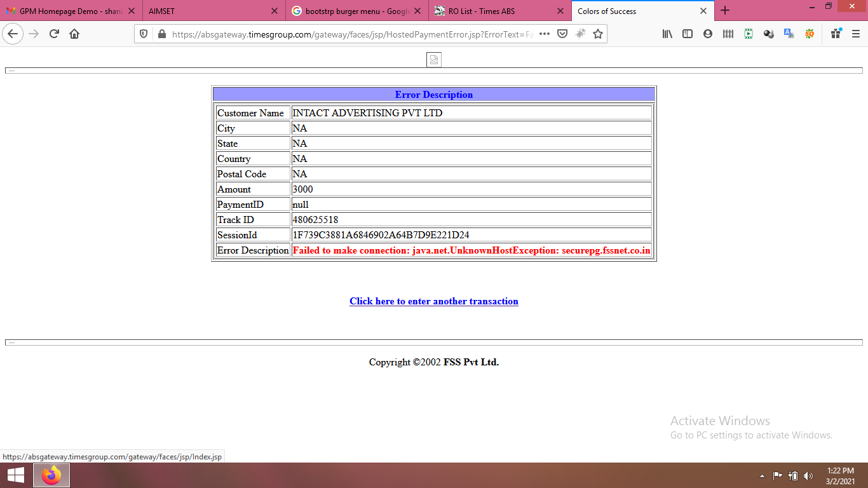
Task: Save page to Pocket
Action: point(562,34)
